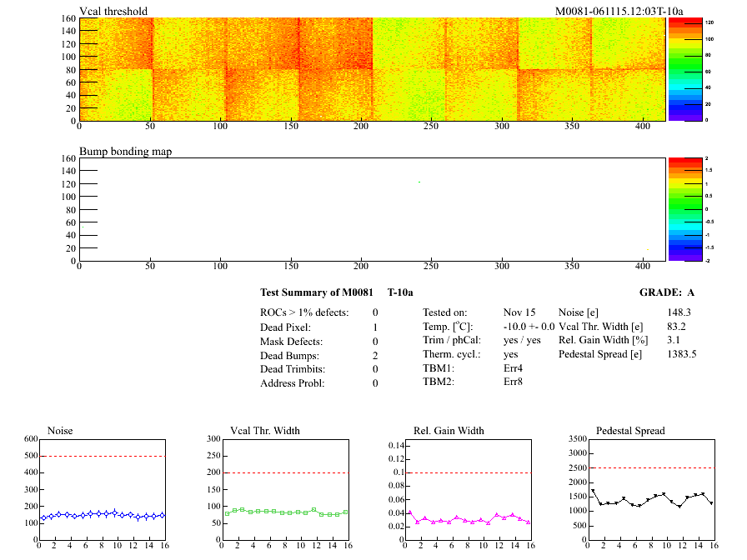Click the '1383.5' pedestal spread value
This screenshot has height=560, width=747.
tap(682, 354)
